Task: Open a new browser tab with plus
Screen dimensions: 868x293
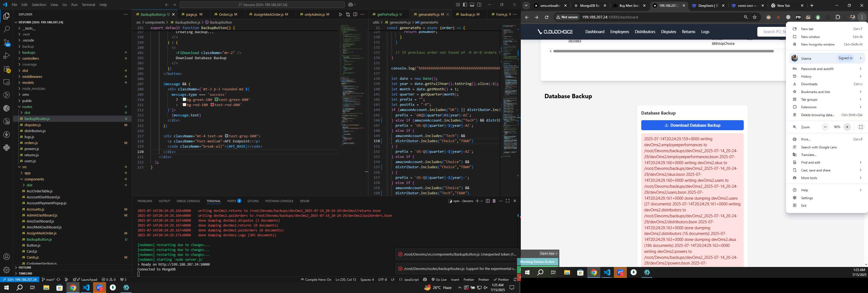Action: tap(812, 5)
